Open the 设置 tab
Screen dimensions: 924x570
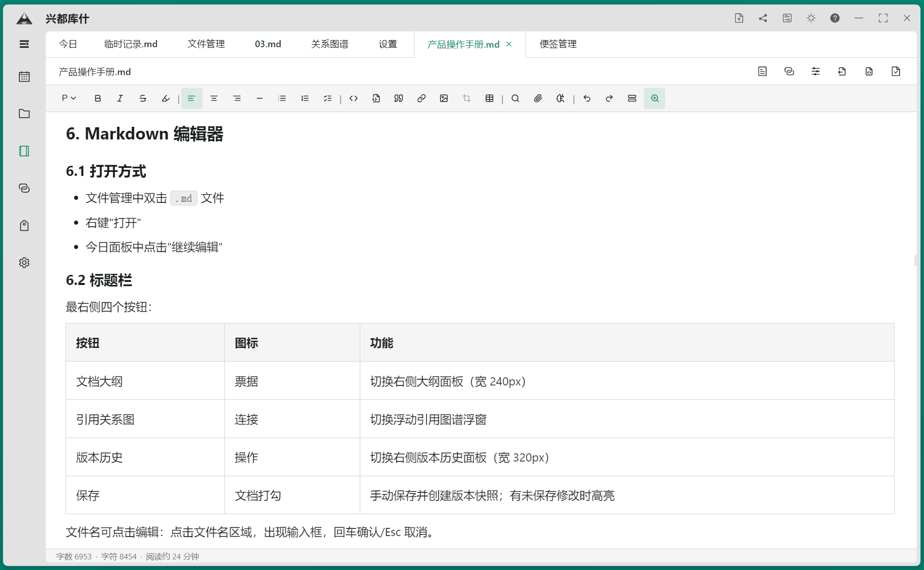click(388, 44)
